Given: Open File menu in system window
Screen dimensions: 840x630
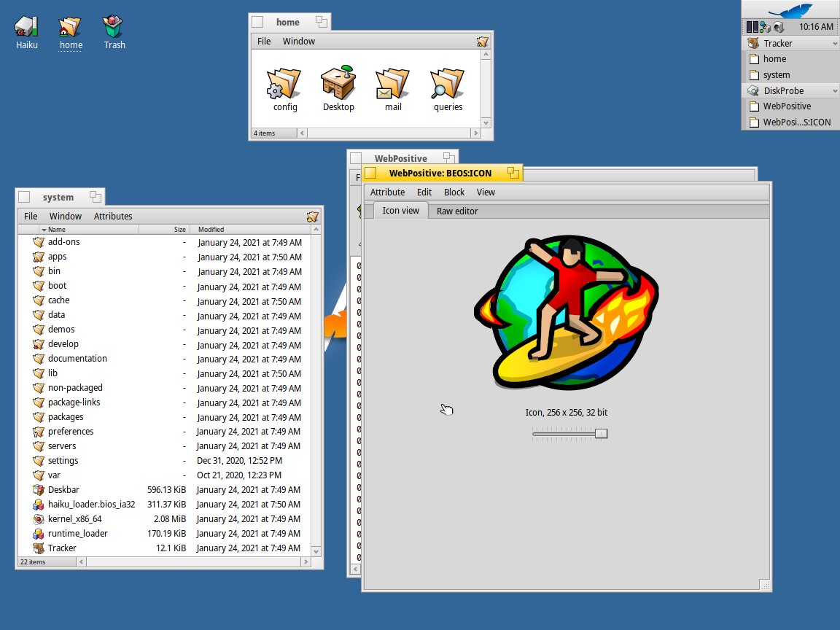Looking at the screenshot, I should point(31,217).
